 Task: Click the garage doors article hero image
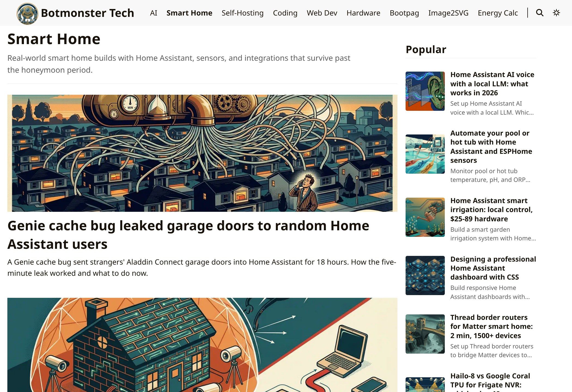click(202, 153)
